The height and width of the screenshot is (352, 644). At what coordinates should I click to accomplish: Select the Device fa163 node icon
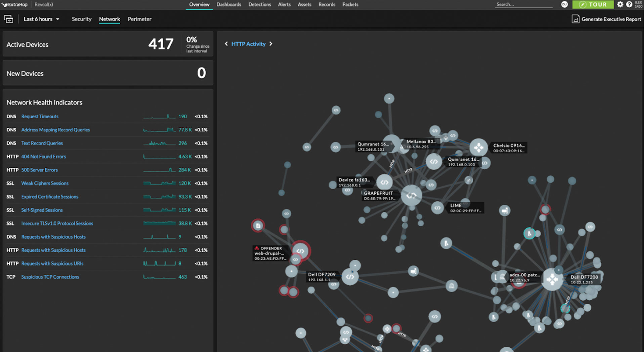(x=384, y=182)
